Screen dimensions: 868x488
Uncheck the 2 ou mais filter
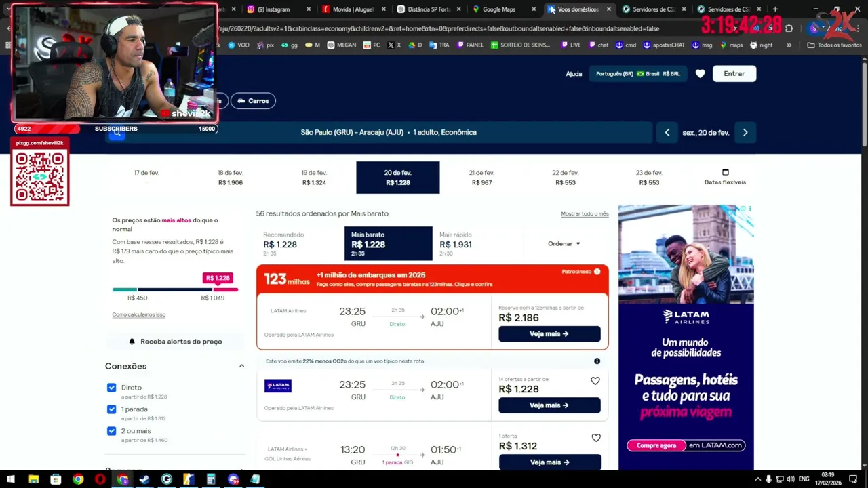click(111, 431)
